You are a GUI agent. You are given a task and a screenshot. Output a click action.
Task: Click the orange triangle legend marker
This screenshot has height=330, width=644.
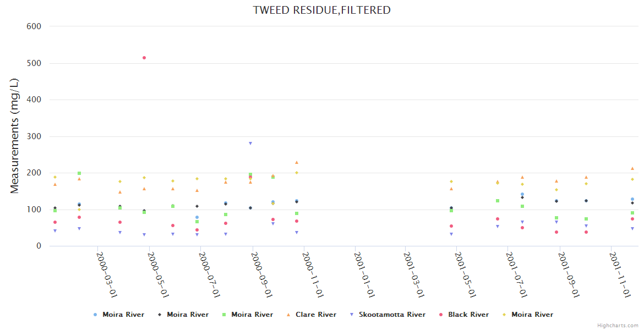coord(288,315)
